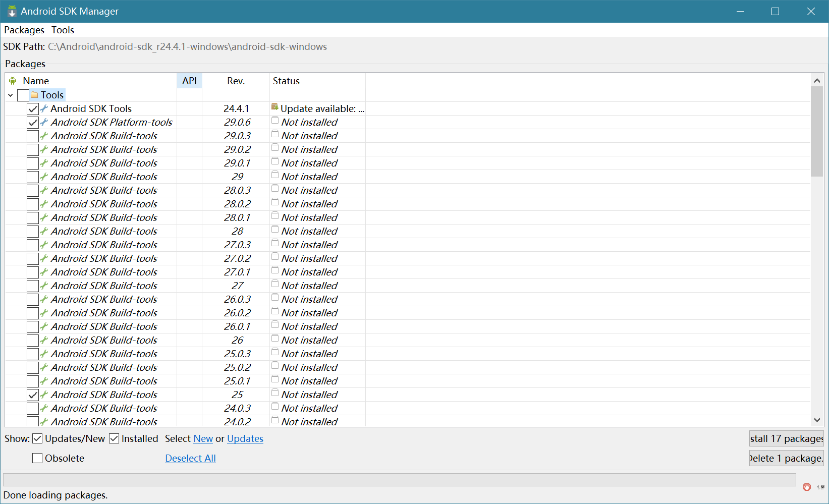This screenshot has height=504, width=829.
Task: Click Not installed icon for revision 29.0.6
Action: [275, 121]
